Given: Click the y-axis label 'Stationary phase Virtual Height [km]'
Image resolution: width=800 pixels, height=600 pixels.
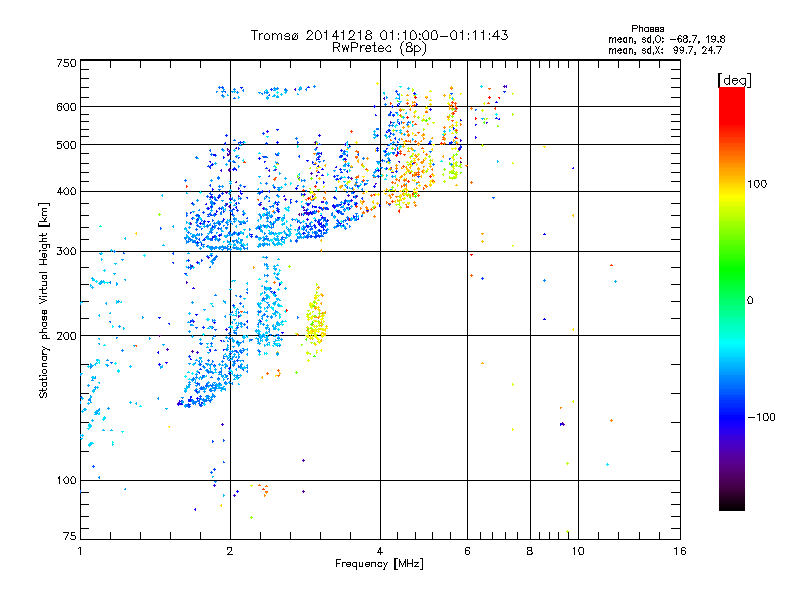Looking at the screenshot, I should (x=43, y=300).
